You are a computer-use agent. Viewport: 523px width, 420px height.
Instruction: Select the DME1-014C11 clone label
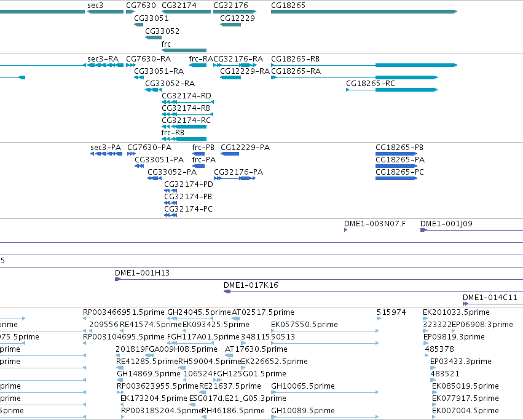(490, 298)
